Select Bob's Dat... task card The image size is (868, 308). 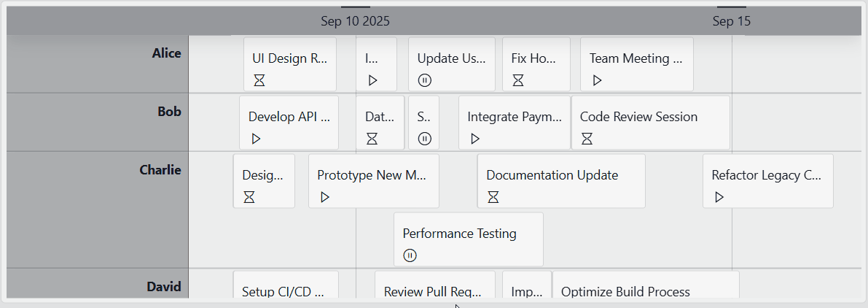(x=380, y=123)
